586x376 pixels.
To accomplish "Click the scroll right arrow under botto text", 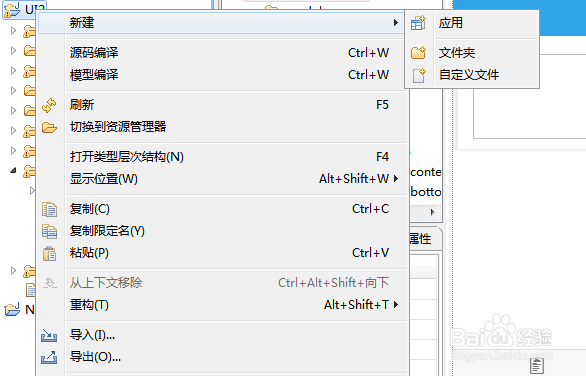I will click(x=432, y=212).
